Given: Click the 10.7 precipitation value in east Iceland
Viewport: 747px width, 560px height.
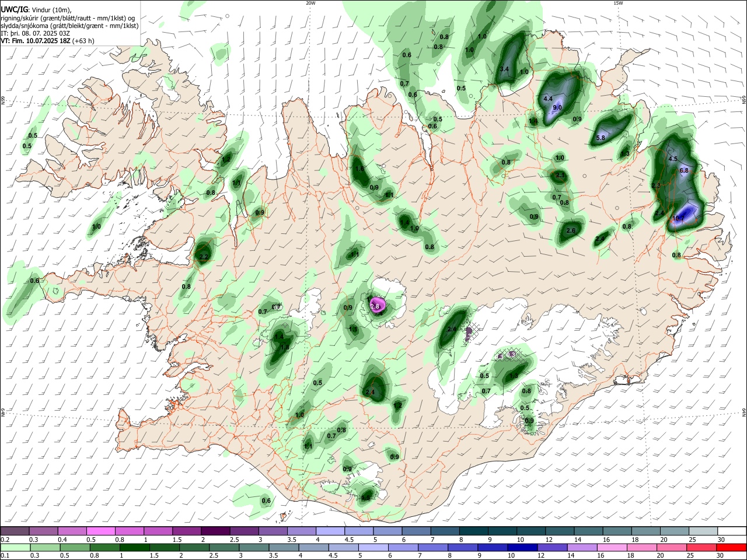Looking at the screenshot, I should 679,218.
